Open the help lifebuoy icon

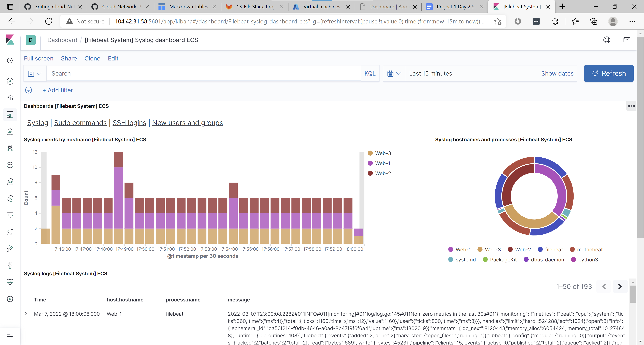[607, 40]
